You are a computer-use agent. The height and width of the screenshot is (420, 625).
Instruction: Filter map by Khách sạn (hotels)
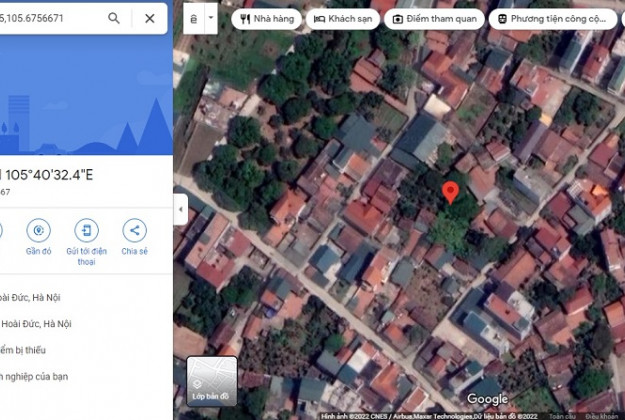pos(343,18)
